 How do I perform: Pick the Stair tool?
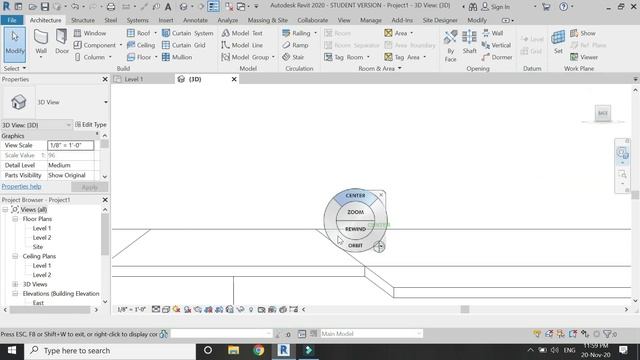click(293, 57)
